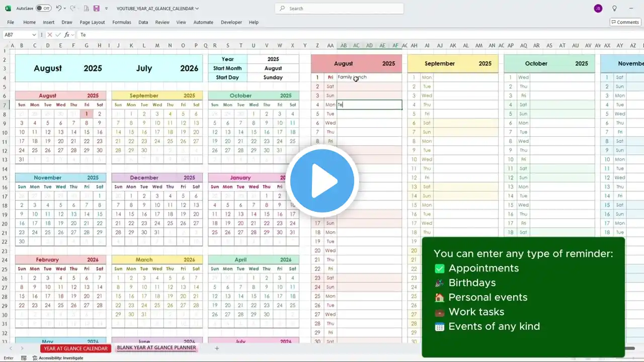Click the Excel app icon in title bar
Viewport: 644px width, 362px height.
click(8, 9)
